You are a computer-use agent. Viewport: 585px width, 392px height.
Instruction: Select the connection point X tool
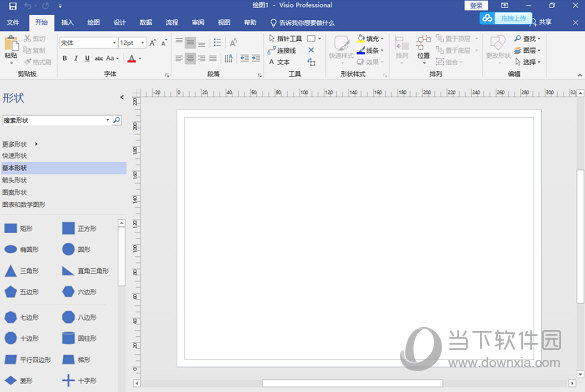(311, 50)
